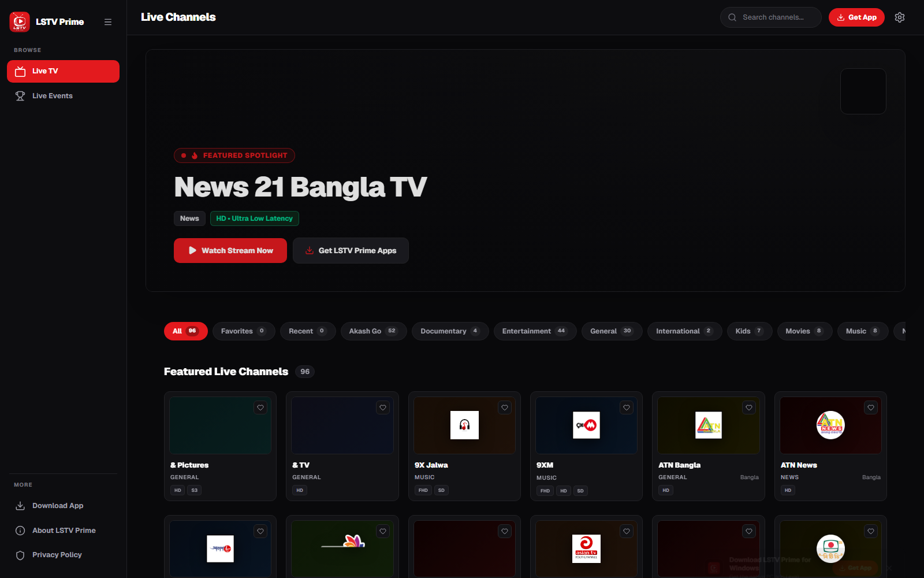Screen dimensions: 924x578
Task: Click the 9X Jalwa title text
Action: [x=431, y=465]
